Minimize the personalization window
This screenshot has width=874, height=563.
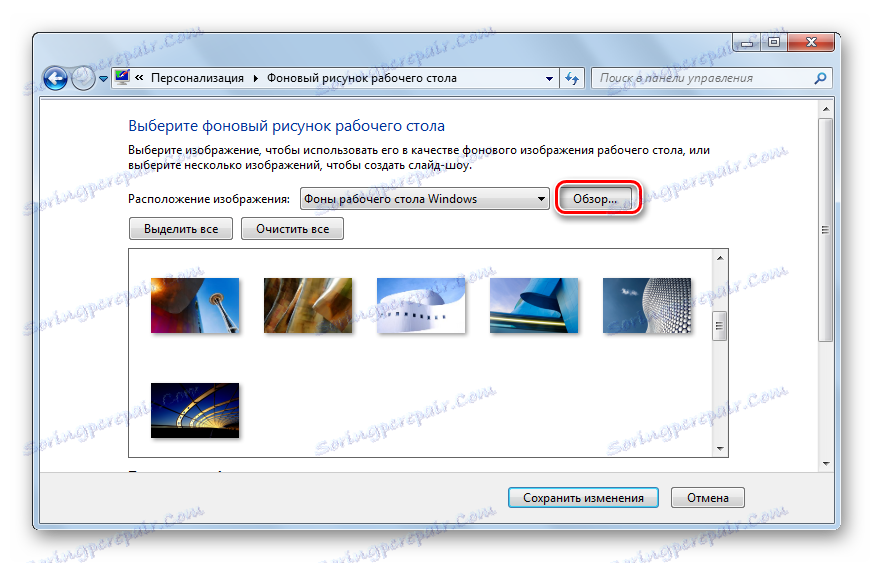click(747, 42)
